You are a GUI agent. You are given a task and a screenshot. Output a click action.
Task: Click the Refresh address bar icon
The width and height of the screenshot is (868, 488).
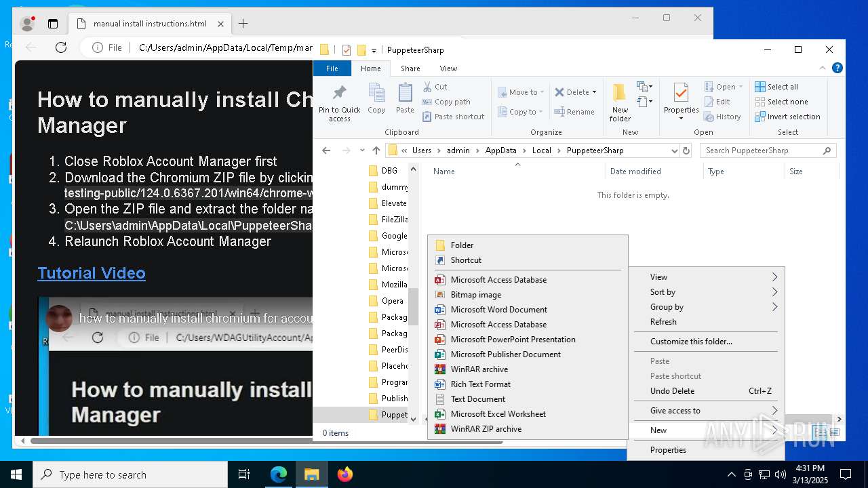coord(686,150)
